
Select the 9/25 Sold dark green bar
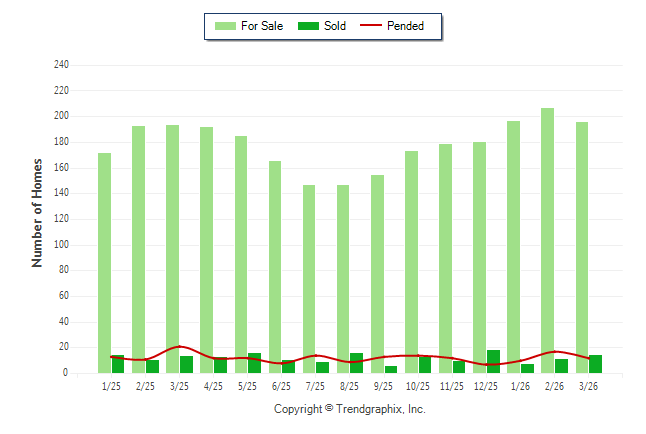(391, 369)
